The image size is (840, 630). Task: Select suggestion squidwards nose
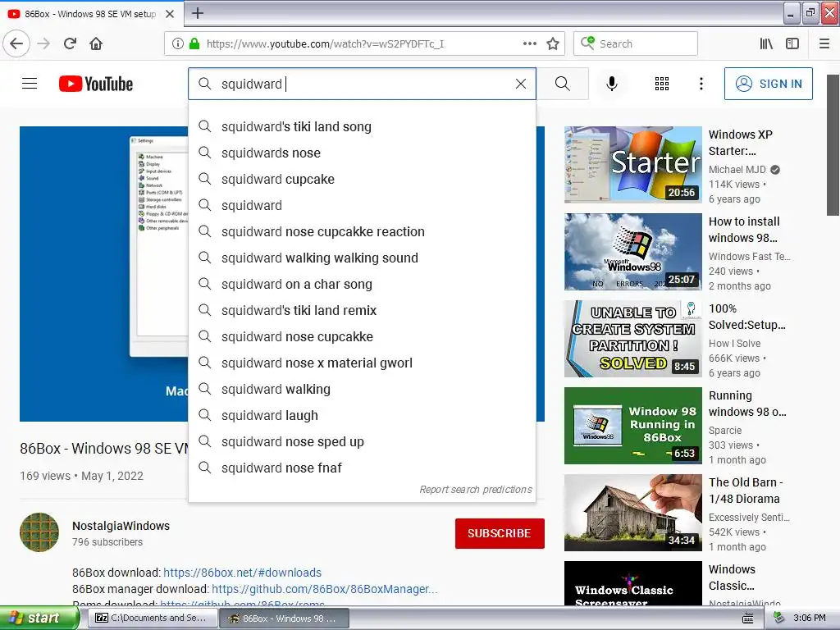tap(362, 153)
